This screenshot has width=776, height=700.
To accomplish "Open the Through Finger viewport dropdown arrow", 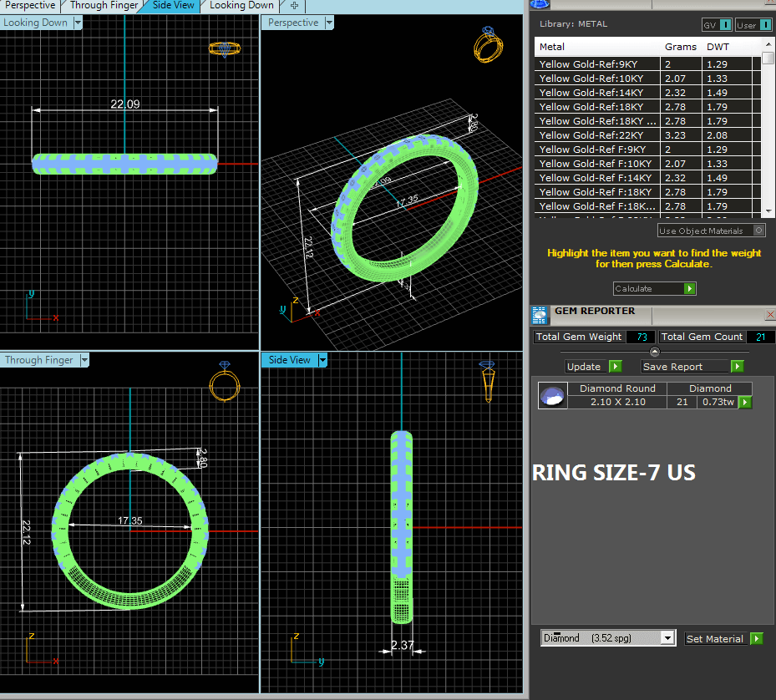I will (84, 361).
